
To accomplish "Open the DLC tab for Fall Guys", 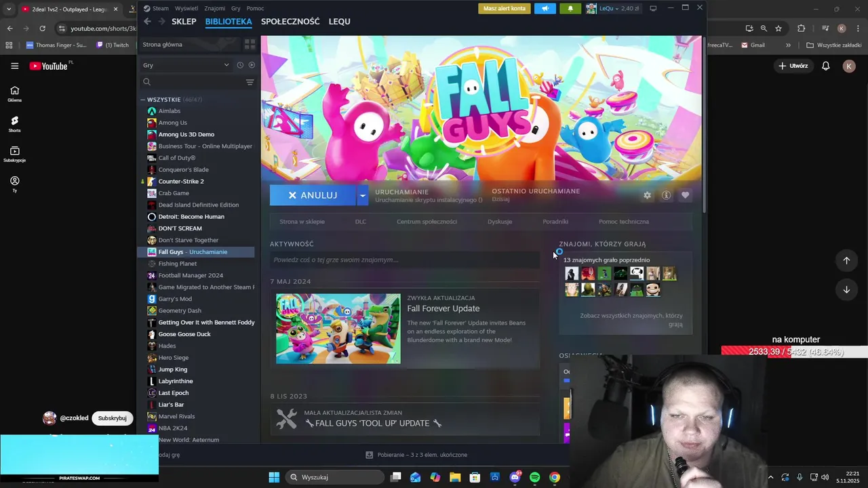I will point(361,222).
